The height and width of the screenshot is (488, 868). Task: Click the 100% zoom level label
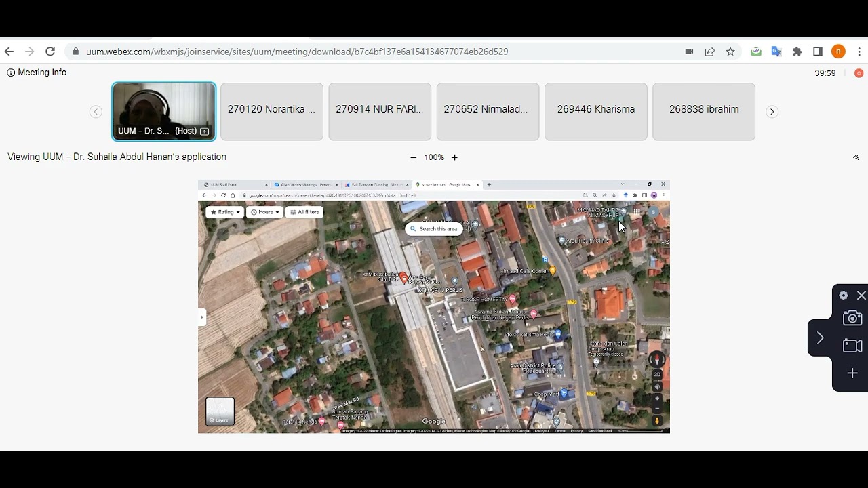pos(434,157)
